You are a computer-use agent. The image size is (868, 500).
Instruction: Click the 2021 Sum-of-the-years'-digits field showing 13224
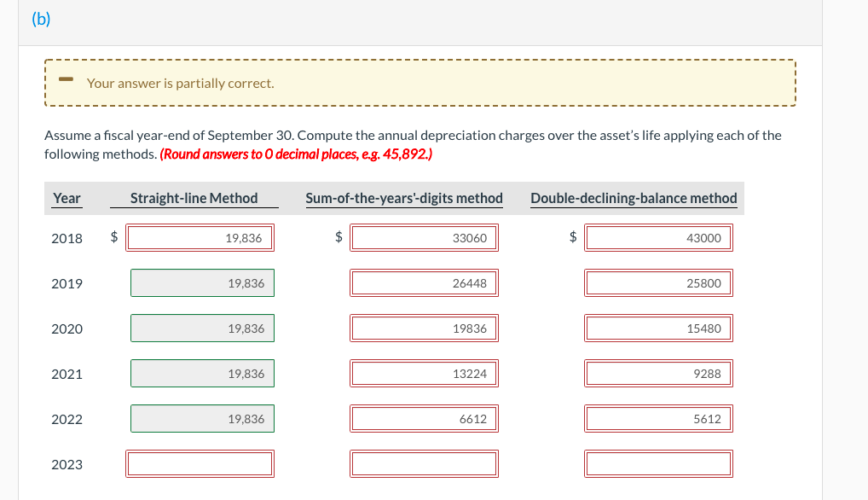click(x=424, y=374)
